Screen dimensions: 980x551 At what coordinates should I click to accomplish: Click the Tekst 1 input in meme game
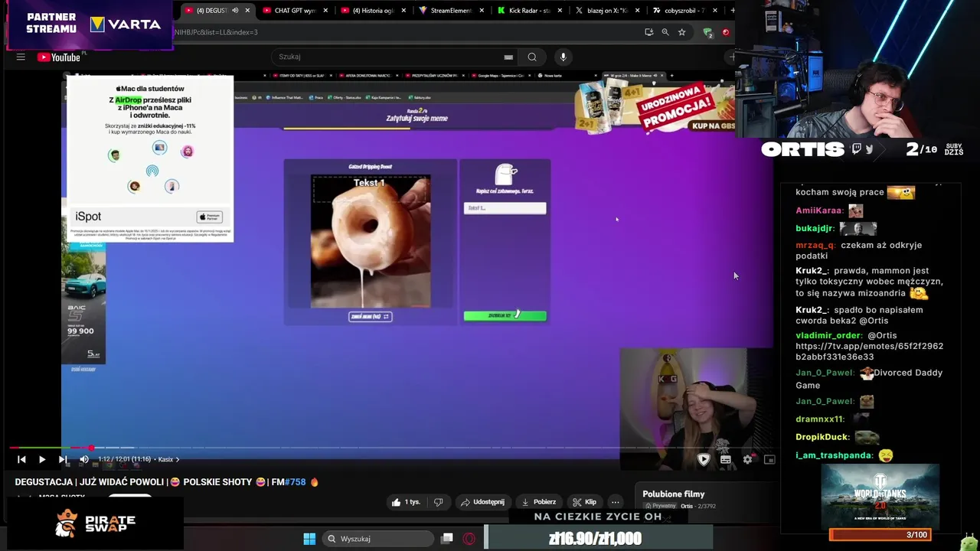click(x=505, y=208)
